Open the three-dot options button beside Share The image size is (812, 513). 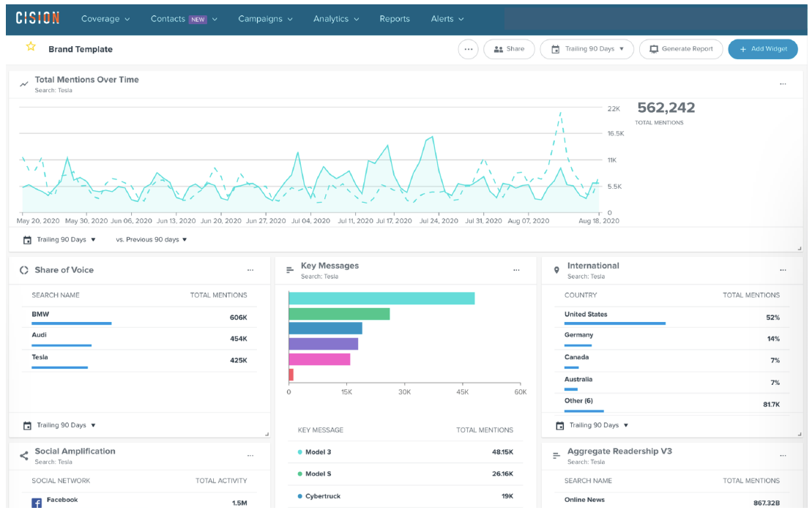coord(469,49)
